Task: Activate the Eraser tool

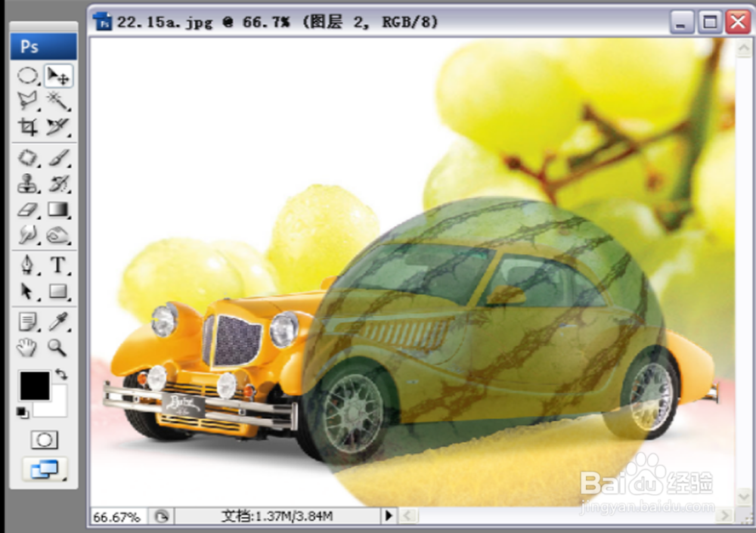Action: click(x=28, y=209)
